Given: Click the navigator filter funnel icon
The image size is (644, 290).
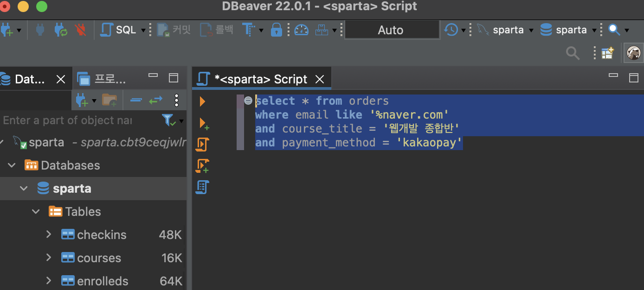Looking at the screenshot, I should 168,120.
